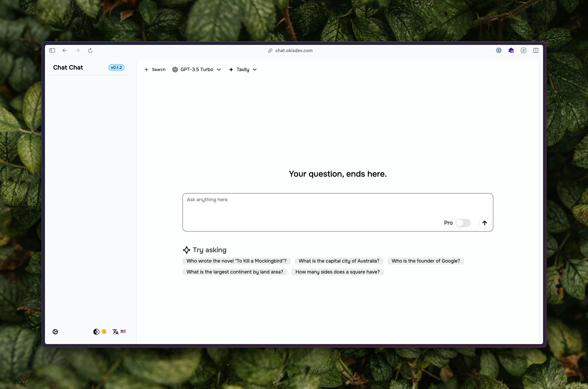Click the sparkle/AI icon next to Try asking
588x389 pixels.
pos(186,250)
